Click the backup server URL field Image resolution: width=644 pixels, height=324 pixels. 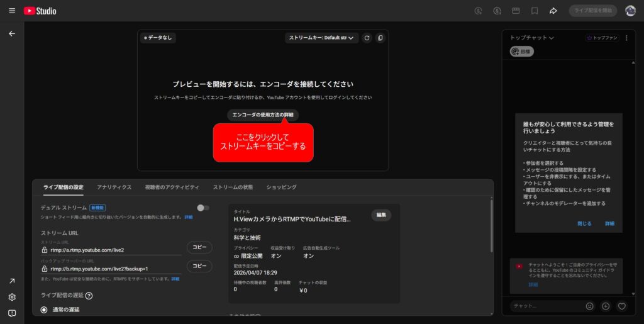(x=111, y=269)
